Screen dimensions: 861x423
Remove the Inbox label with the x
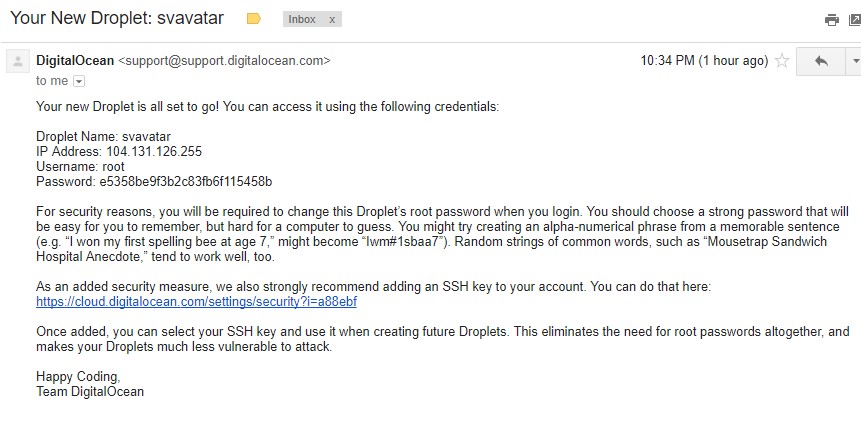coord(332,19)
